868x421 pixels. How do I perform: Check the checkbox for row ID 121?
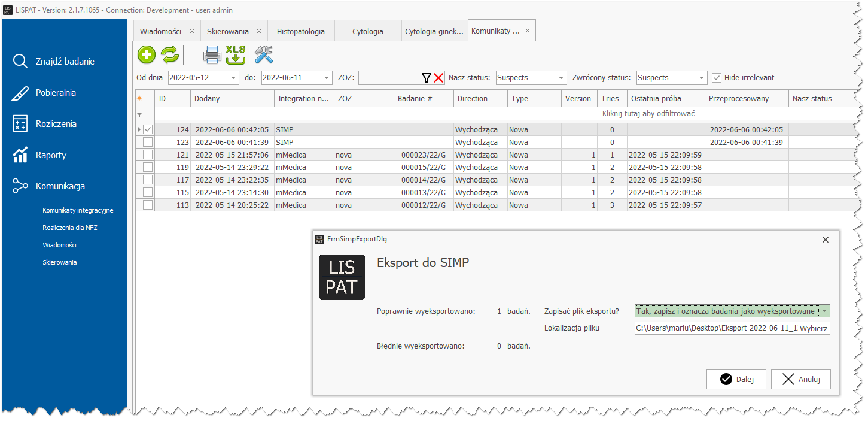tap(148, 155)
